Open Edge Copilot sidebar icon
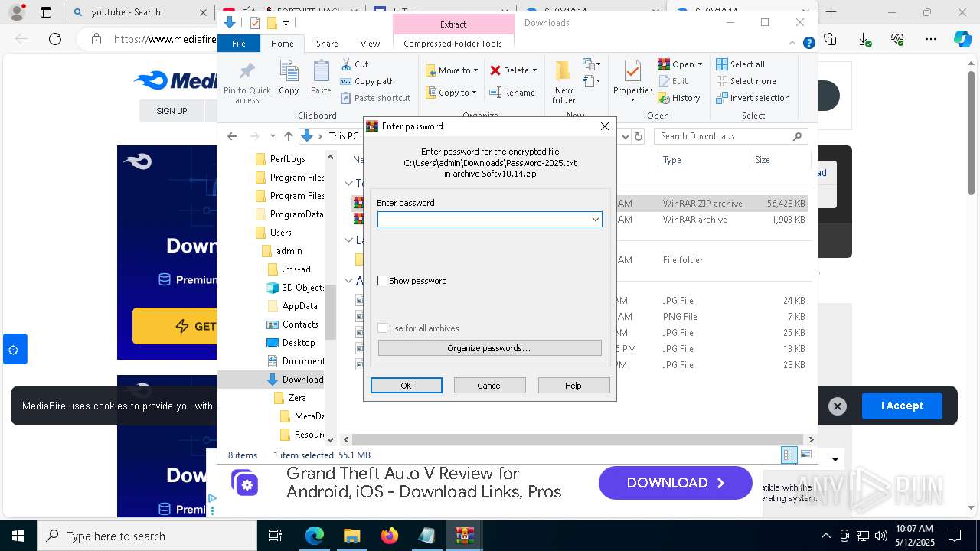 tap(962, 39)
